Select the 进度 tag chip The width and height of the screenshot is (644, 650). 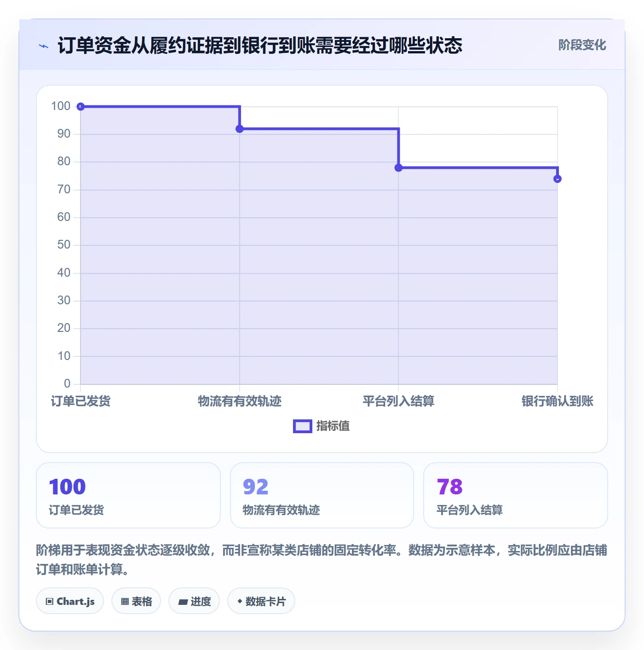194,601
